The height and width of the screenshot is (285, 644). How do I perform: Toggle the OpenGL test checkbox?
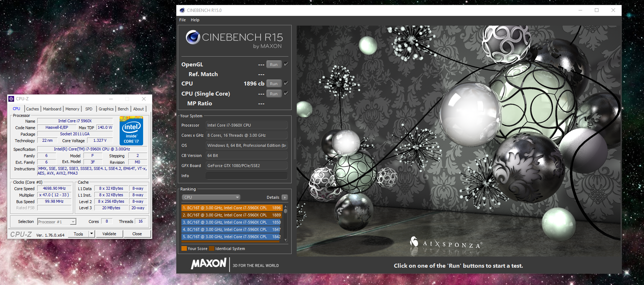286,64
